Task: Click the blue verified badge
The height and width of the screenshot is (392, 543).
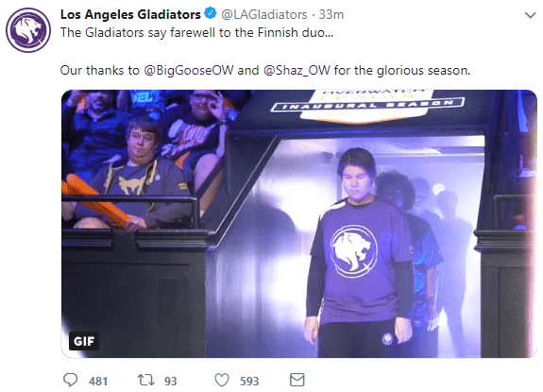Action: click(x=211, y=13)
